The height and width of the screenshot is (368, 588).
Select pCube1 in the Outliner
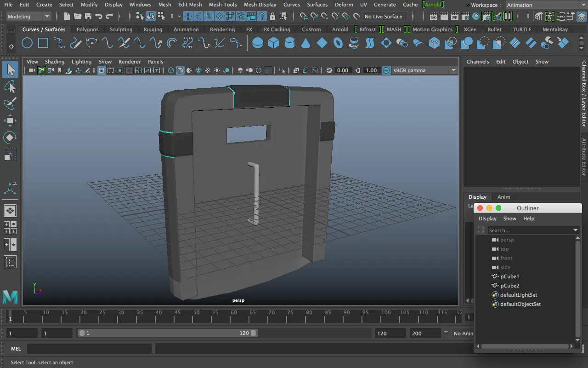509,276
